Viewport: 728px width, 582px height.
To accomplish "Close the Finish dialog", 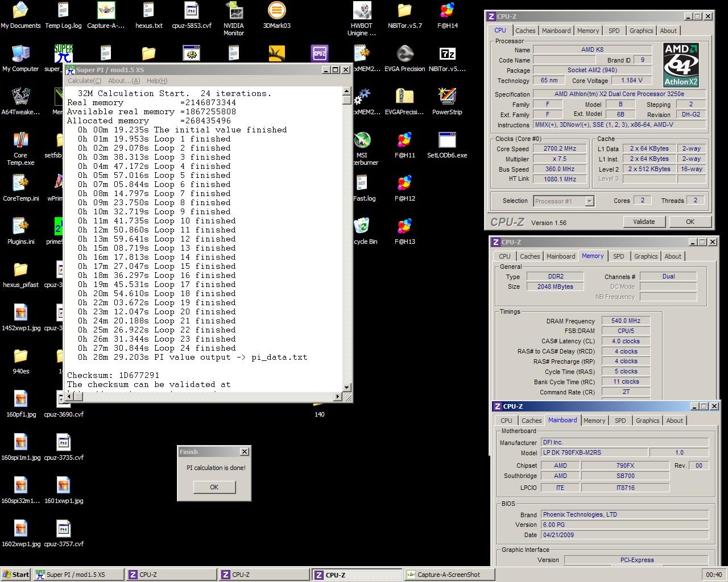I will [245, 452].
